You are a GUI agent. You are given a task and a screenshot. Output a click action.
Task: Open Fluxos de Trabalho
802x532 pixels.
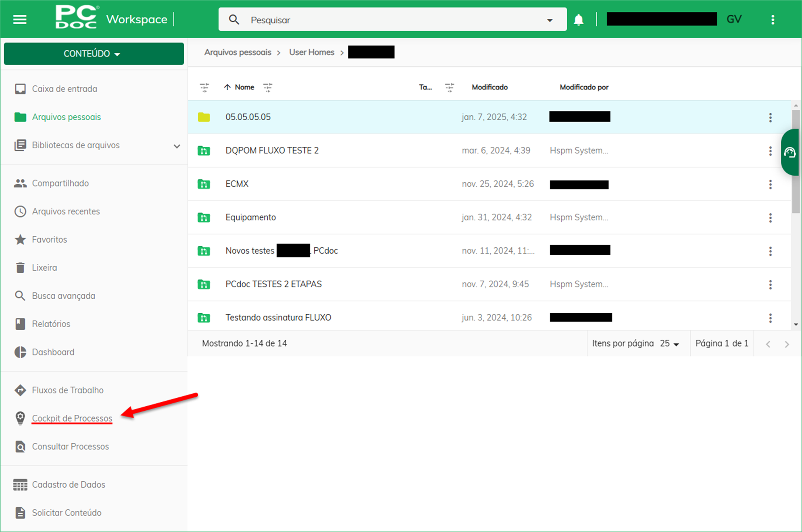pos(68,390)
